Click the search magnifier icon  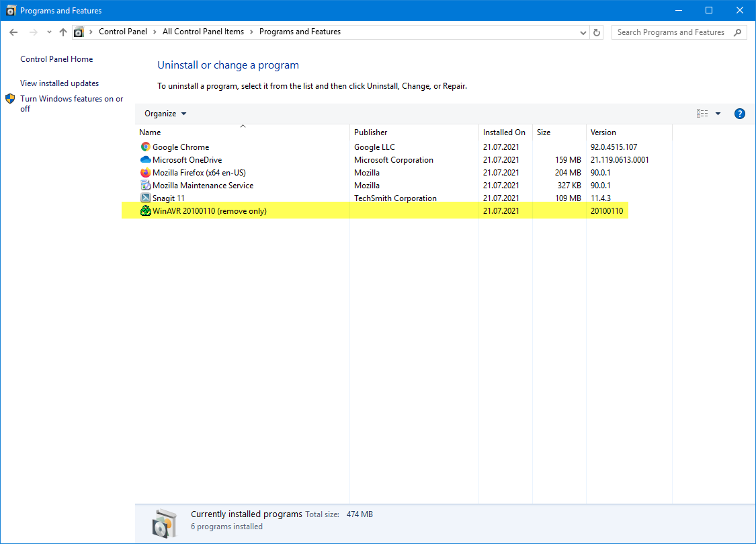pos(738,32)
